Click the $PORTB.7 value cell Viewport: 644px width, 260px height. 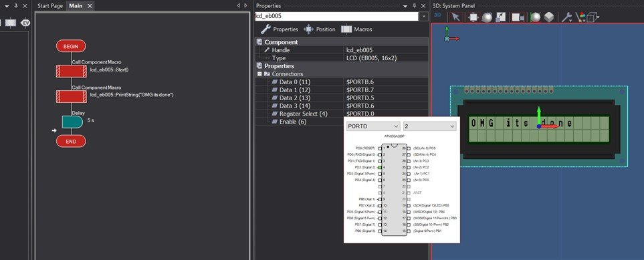387,90
